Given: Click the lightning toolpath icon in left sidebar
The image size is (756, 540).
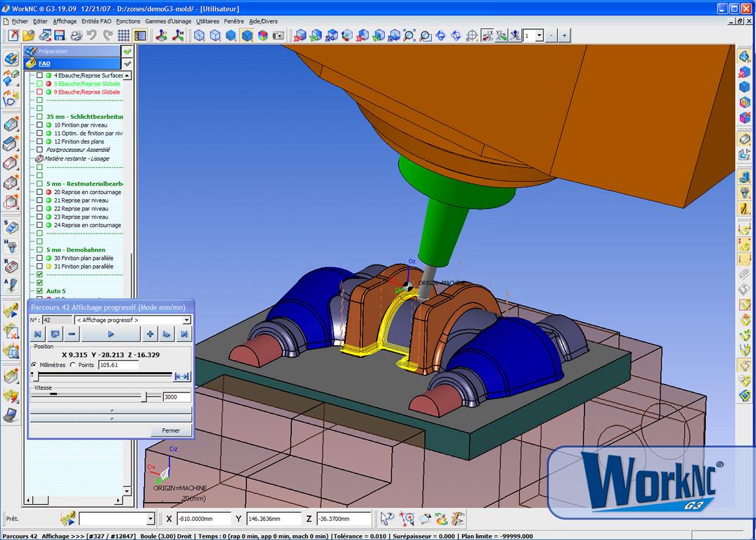Looking at the screenshot, I should (11, 397).
